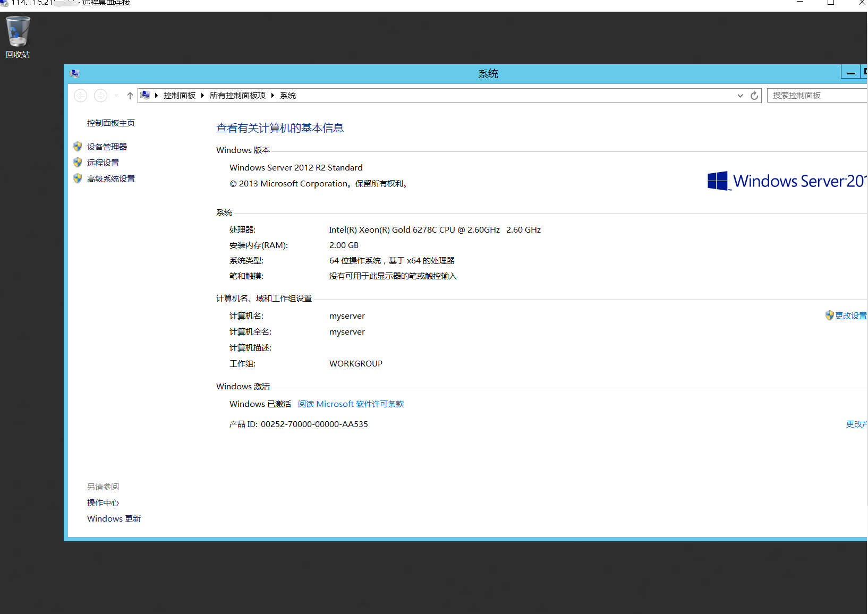Click the shield icon beside 设备管理器
Viewport: 868px width, 614px height.
click(78, 147)
